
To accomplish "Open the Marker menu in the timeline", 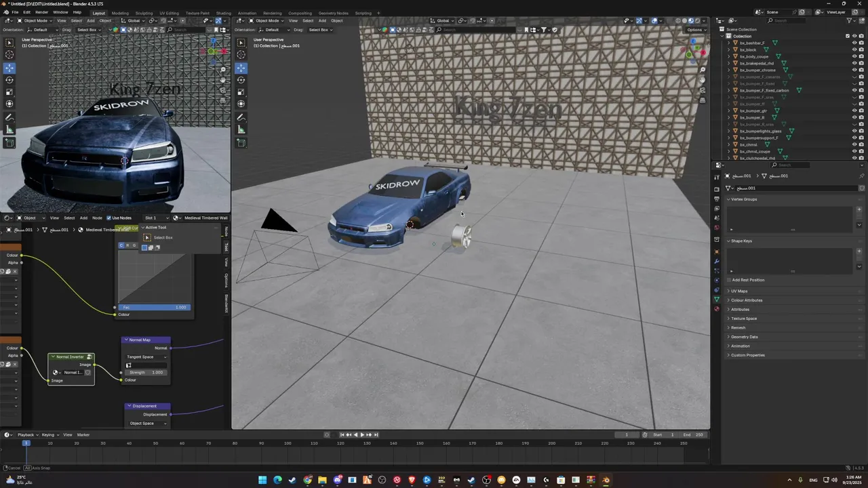I will 83,434.
